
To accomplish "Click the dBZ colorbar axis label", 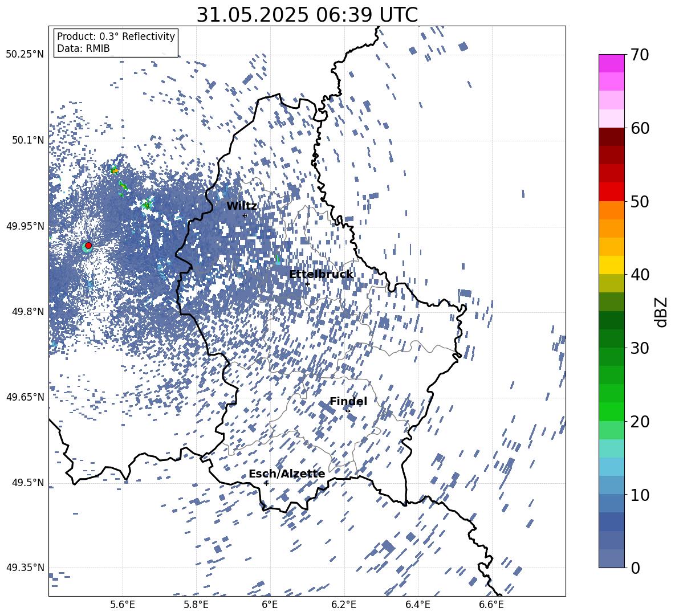I will point(662,312).
